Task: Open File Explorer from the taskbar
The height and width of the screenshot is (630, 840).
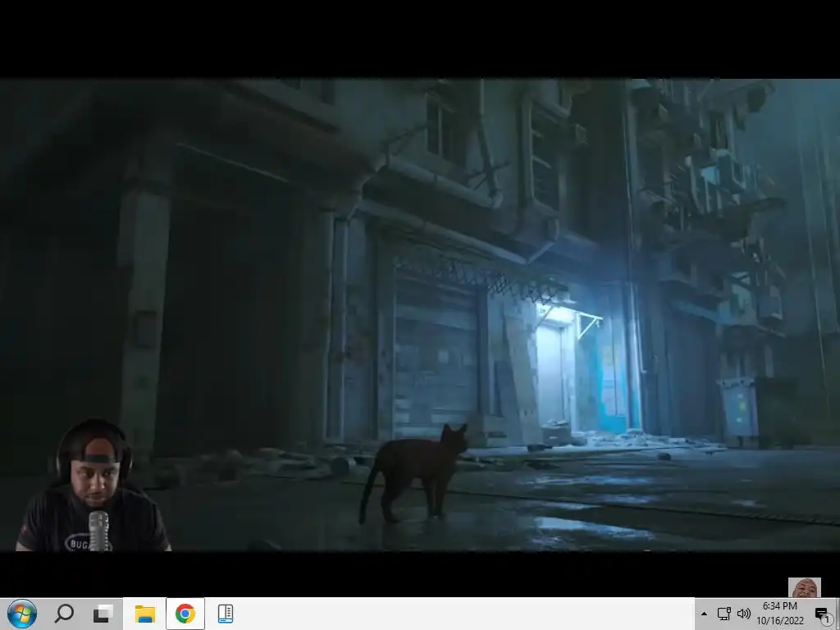Action: [144, 614]
